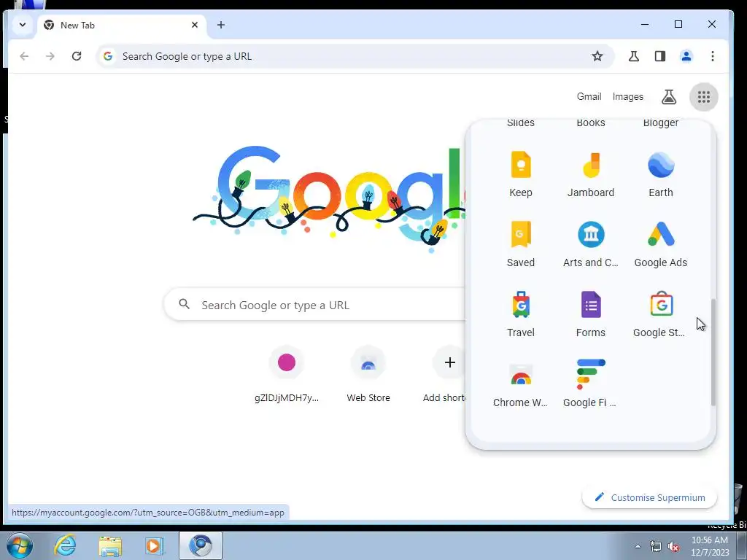
Task: Toggle the browser side panel
Action: click(x=659, y=56)
